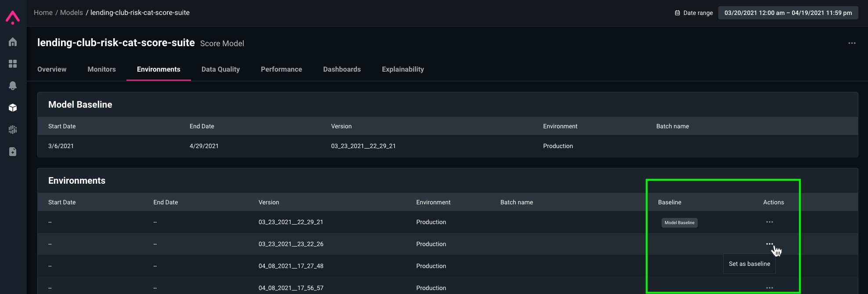Click the calendar icon beside Date range
Image resolution: width=868 pixels, height=294 pixels.
677,13
